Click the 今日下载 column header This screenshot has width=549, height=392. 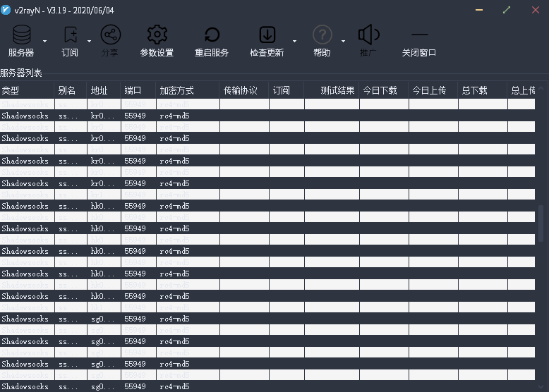click(383, 90)
